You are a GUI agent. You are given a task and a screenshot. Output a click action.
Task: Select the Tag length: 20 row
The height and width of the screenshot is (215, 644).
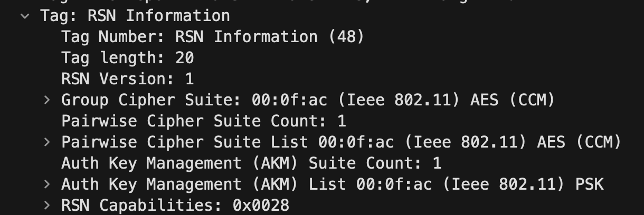[128, 58]
